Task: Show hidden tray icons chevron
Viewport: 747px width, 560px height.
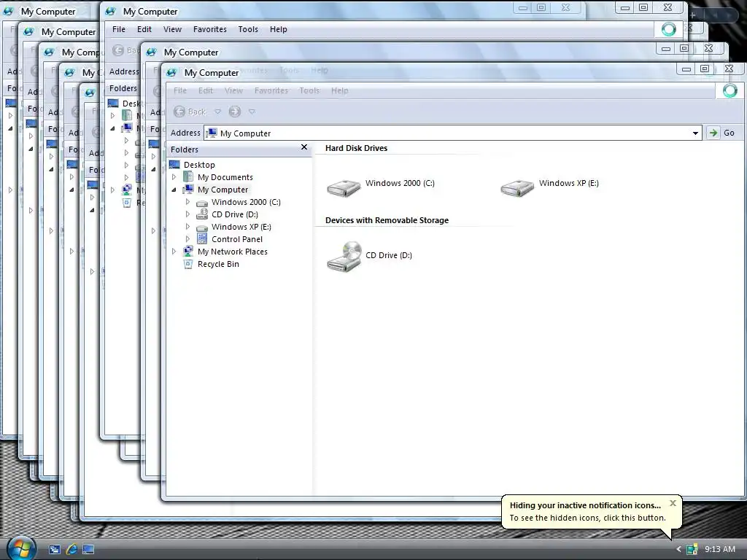Action: point(679,549)
